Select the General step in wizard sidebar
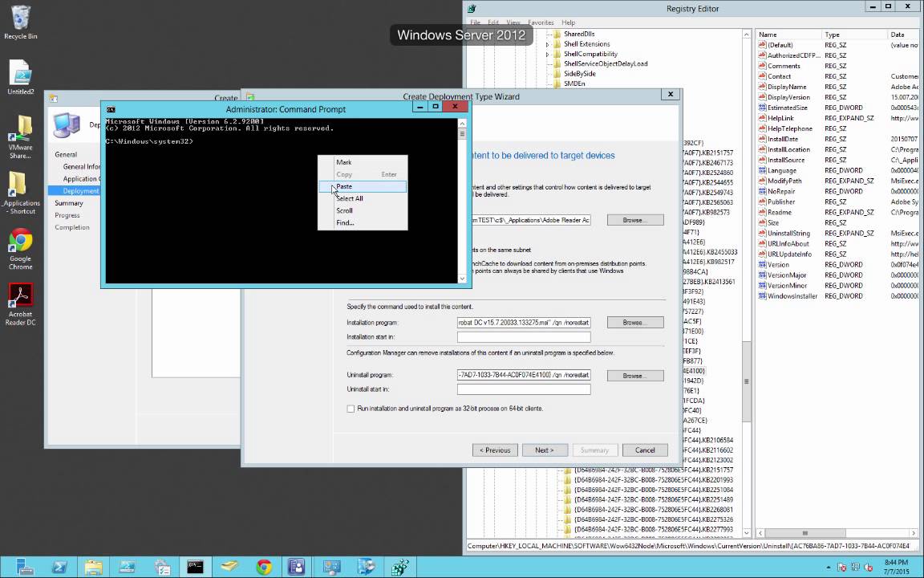Viewport: 924px width, 578px height. (x=66, y=154)
